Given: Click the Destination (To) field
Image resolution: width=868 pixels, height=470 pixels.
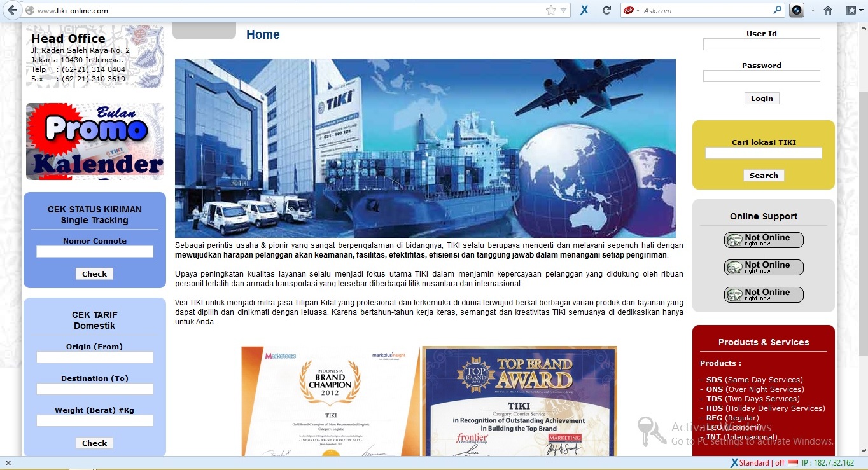Looking at the screenshot, I should [x=95, y=389].
